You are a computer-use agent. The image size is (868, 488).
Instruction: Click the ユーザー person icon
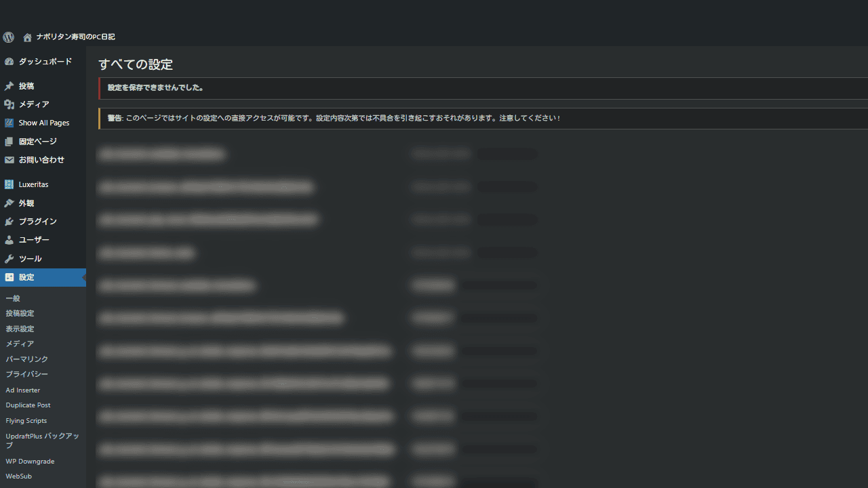tap(9, 240)
